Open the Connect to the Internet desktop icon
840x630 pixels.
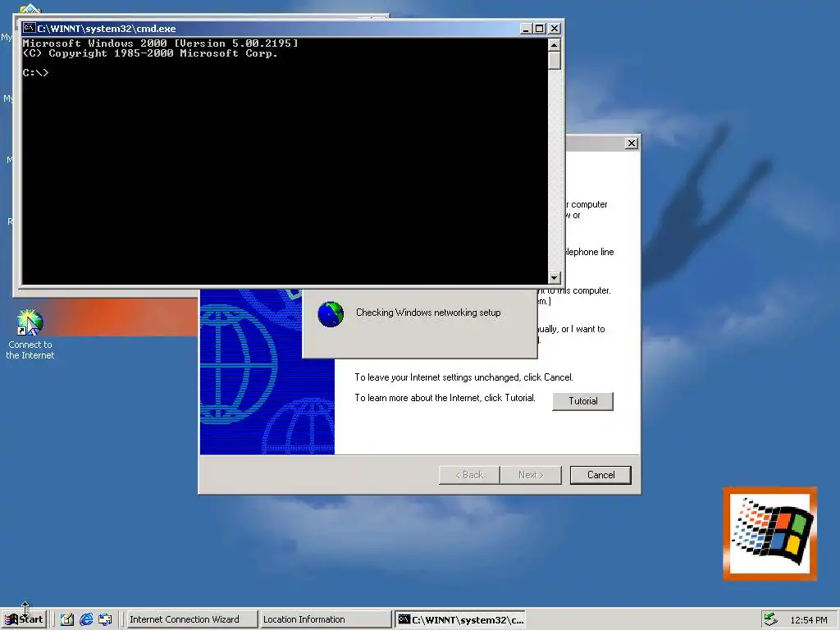coord(30,335)
